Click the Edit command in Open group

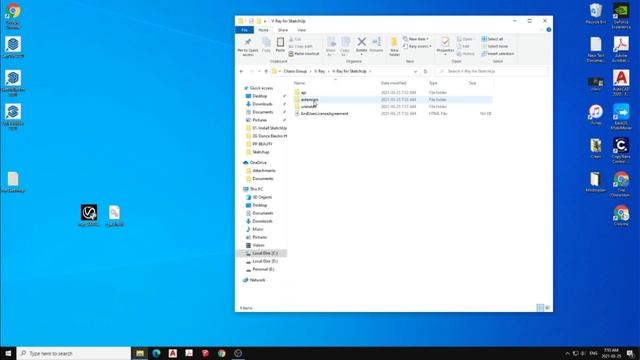[x=463, y=47]
